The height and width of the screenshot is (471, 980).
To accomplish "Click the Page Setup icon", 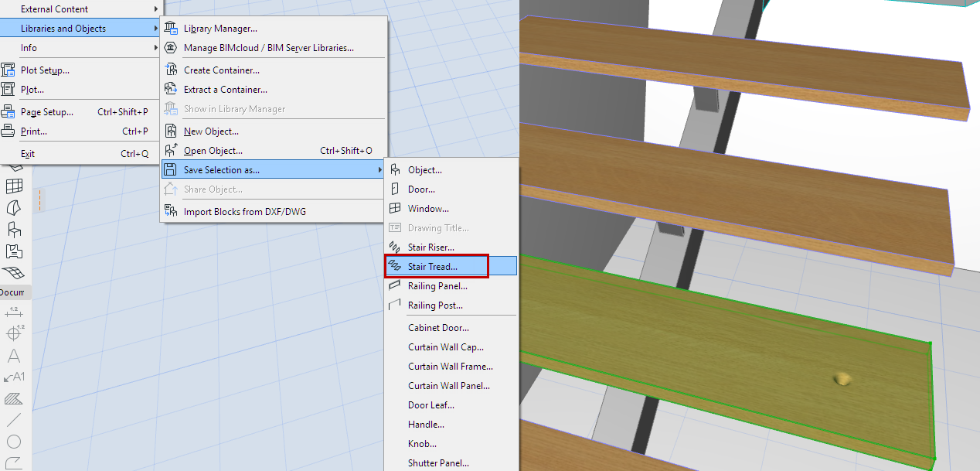I will click(9, 112).
